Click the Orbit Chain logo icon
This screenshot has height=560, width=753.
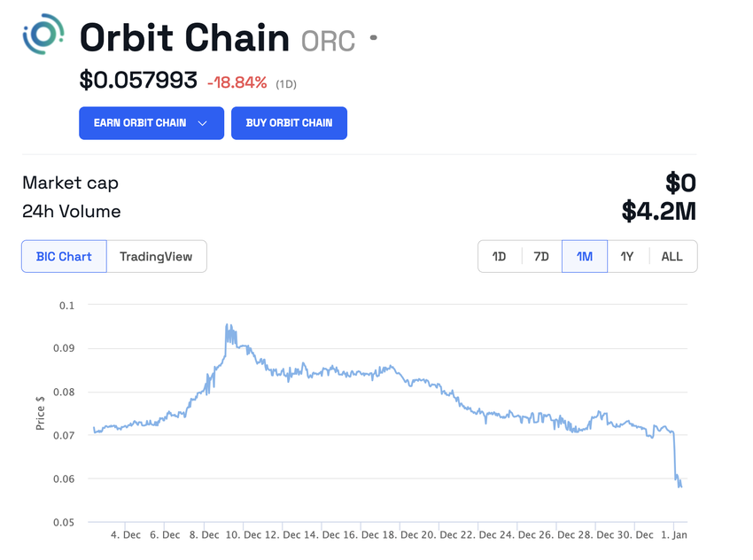43,35
